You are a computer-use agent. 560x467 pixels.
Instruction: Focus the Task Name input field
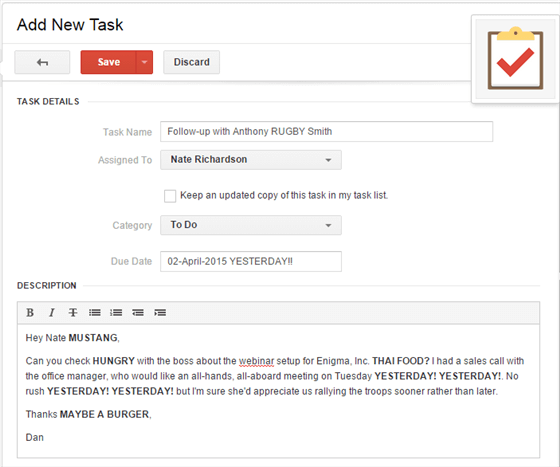[x=326, y=131]
